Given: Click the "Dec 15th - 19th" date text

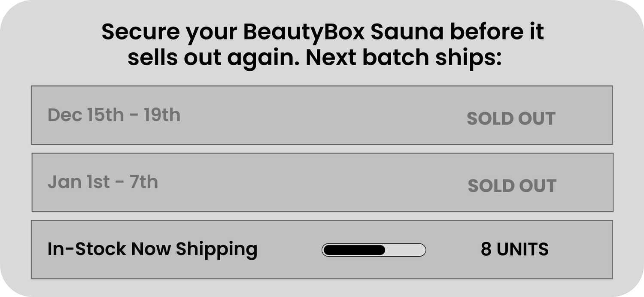Looking at the screenshot, I should pyautogui.click(x=114, y=115).
